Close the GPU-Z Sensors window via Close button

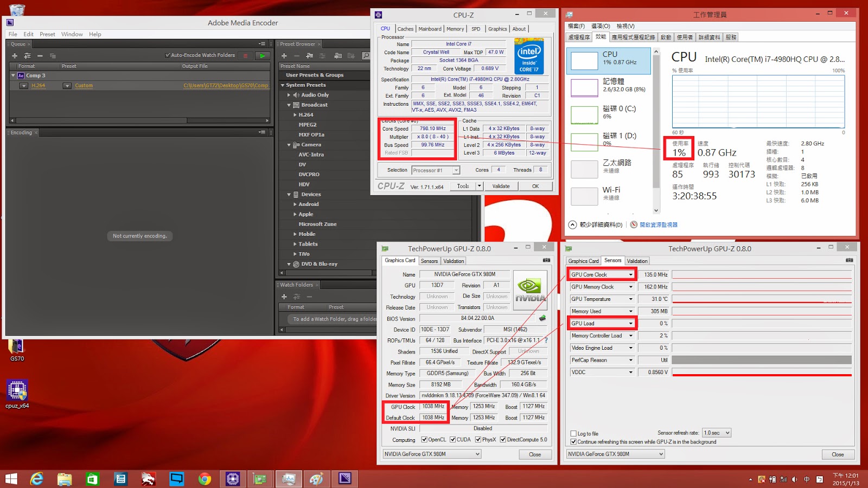[838, 454]
